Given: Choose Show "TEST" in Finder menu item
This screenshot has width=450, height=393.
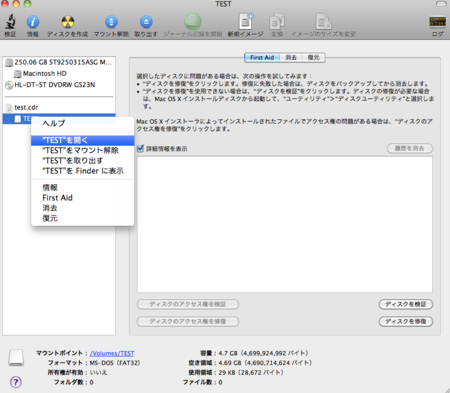Looking at the screenshot, I should coord(83,171).
